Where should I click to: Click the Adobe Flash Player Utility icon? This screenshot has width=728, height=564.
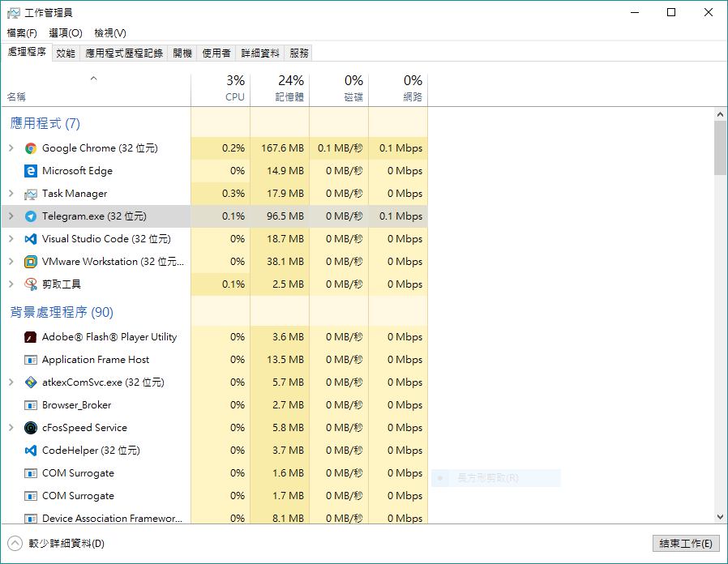pyautogui.click(x=31, y=337)
